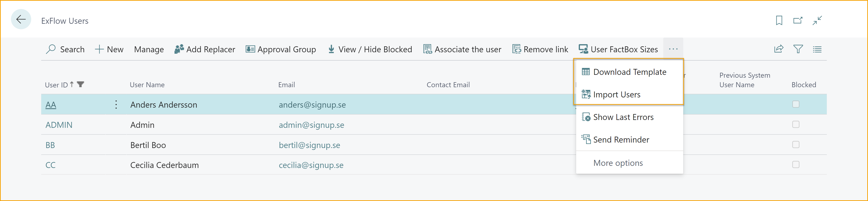
Task: Toggle Blocked checkbox for Admin
Action: point(796,124)
